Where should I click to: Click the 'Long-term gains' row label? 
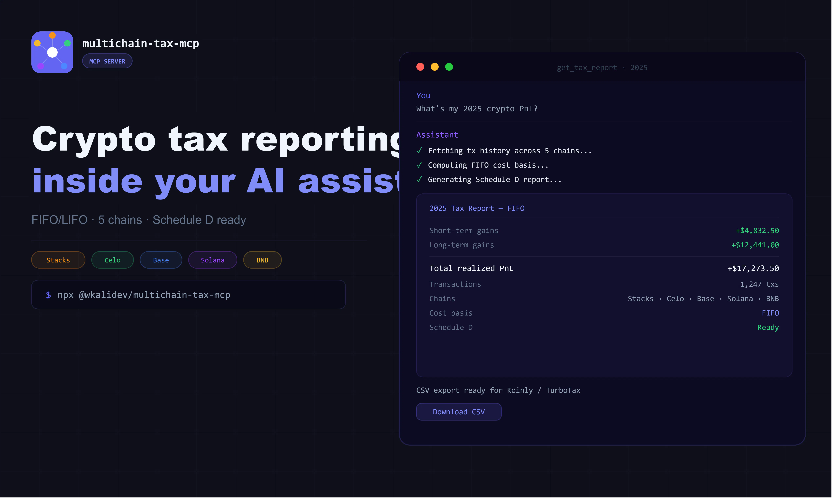click(x=462, y=245)
